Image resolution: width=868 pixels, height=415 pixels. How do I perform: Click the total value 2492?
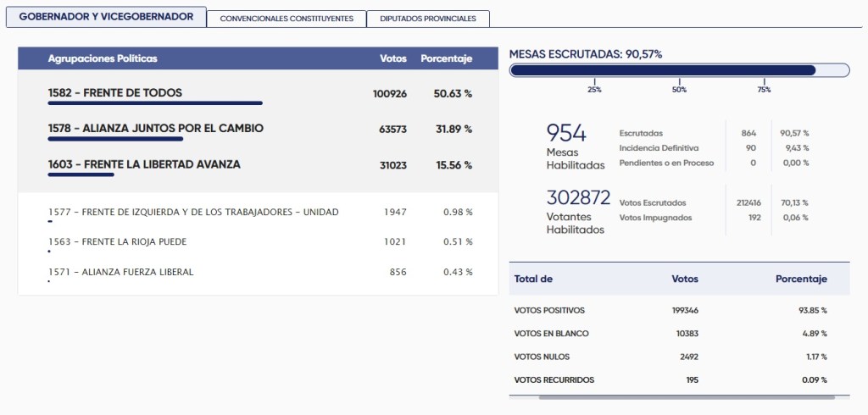click(689, 357)
